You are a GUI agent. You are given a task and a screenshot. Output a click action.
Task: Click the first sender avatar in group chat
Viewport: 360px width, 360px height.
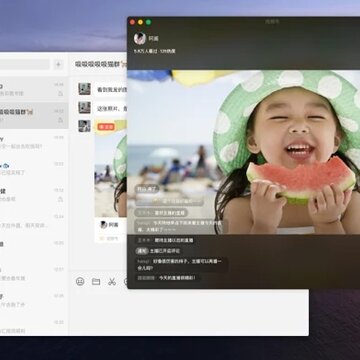84,89
